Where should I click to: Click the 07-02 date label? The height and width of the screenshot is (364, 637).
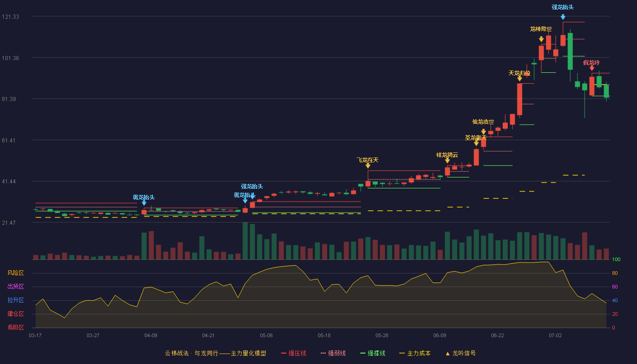coord(555,335)
